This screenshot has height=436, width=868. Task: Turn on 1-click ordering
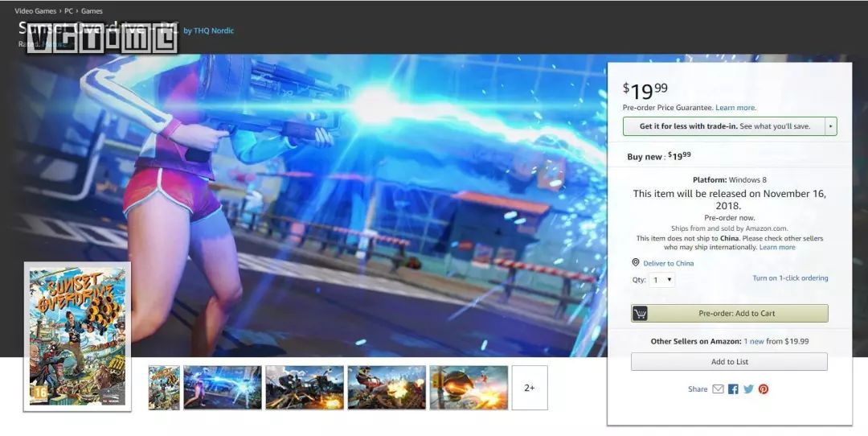pos(790,278)
